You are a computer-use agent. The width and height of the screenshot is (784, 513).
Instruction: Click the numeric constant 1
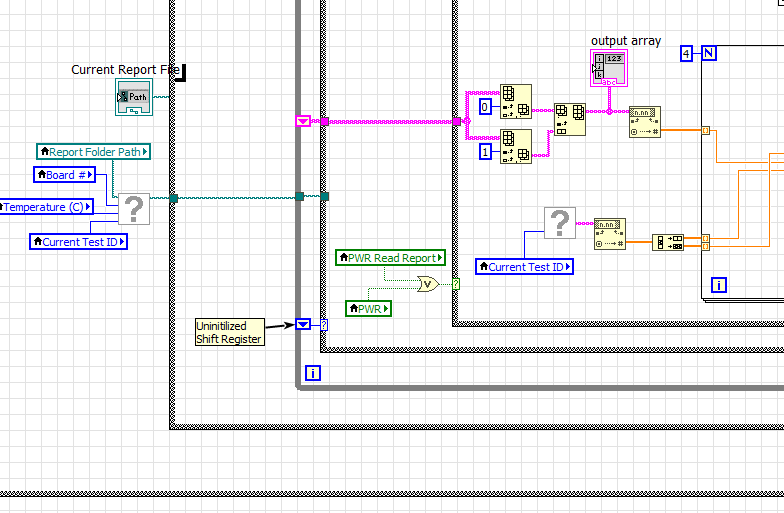485,152
